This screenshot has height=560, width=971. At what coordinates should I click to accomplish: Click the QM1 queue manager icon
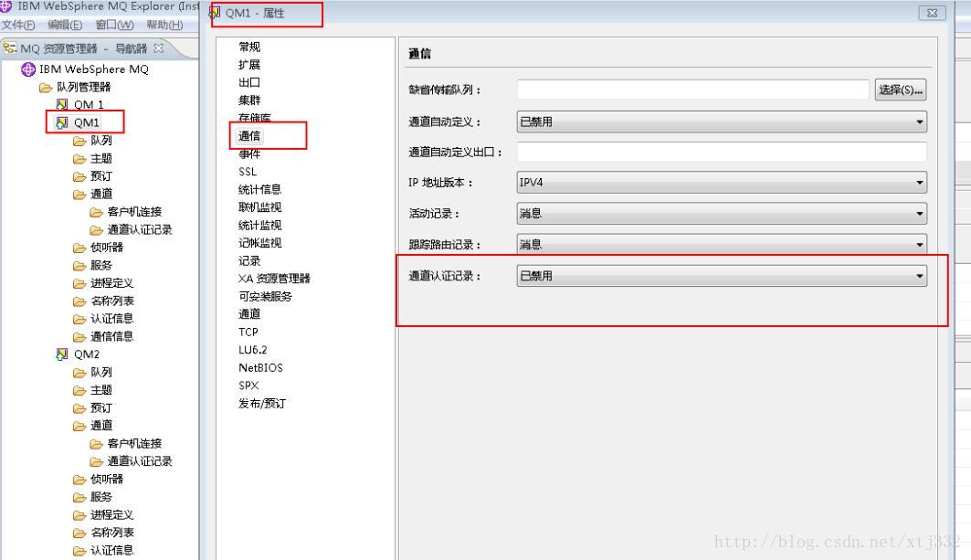[61, 122]
